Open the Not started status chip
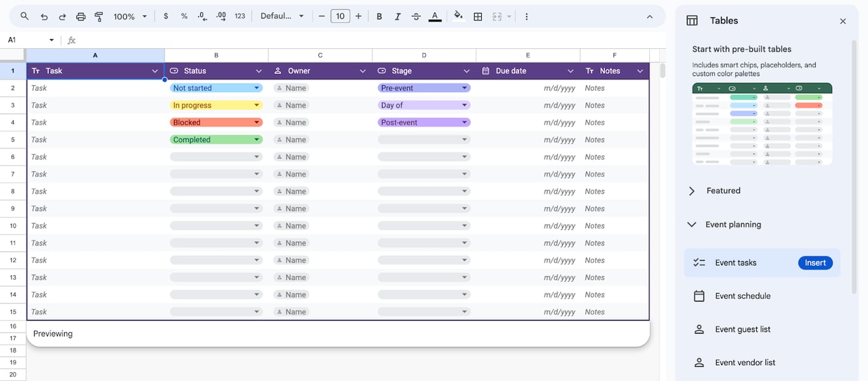 coord(216,88)
